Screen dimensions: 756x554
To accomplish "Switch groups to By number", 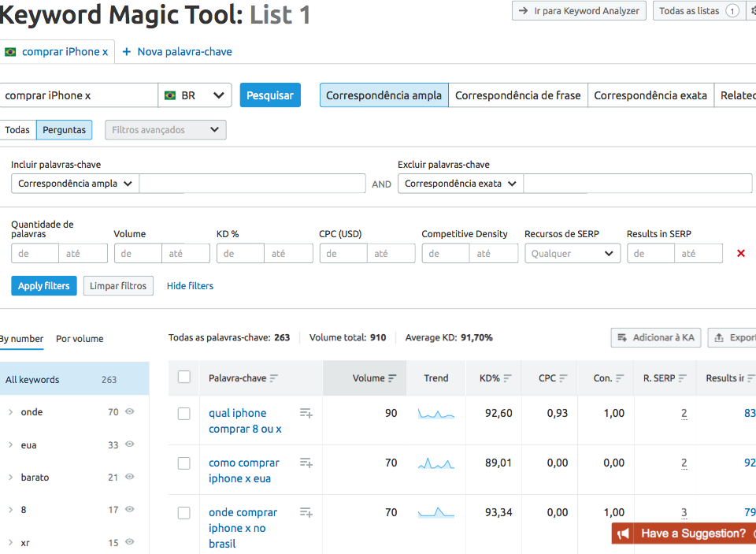I will 22,339.
